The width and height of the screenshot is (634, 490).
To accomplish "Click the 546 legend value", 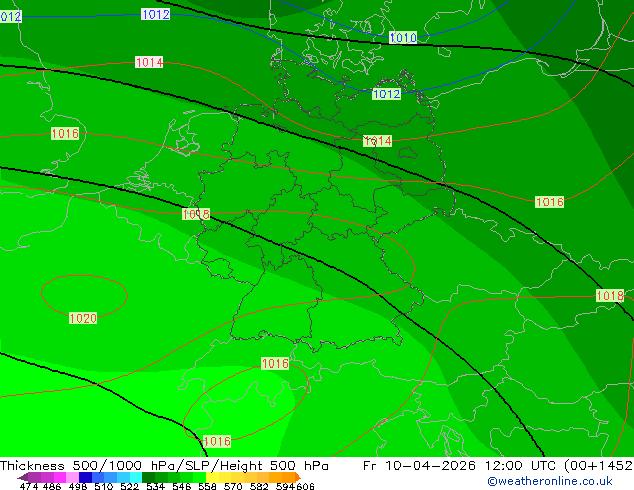I will tap(182, 486).
